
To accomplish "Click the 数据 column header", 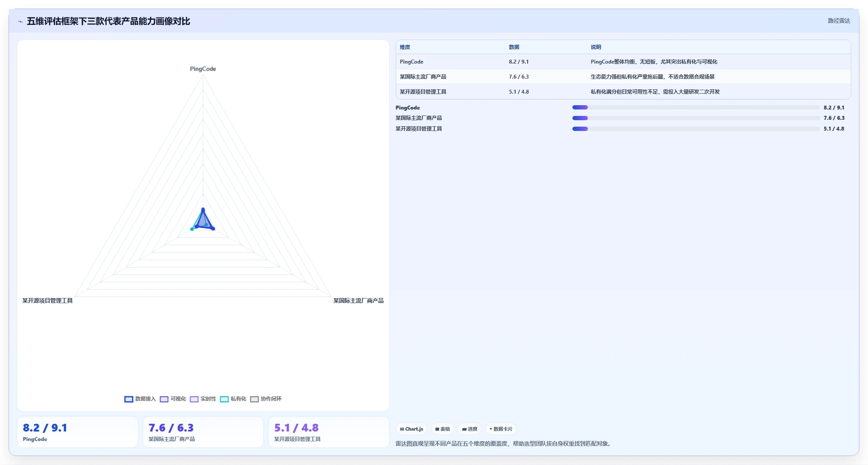I will [514, 47].
